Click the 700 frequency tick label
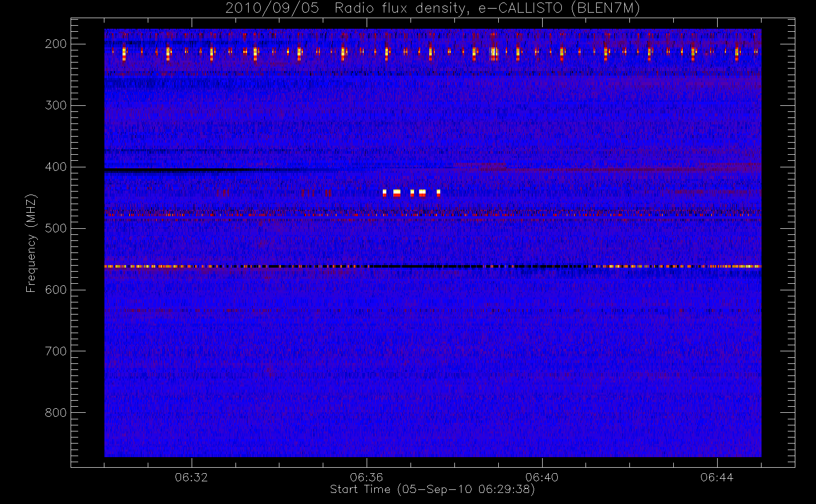This screenshot has height=504, width=816. tap(55, 351)
